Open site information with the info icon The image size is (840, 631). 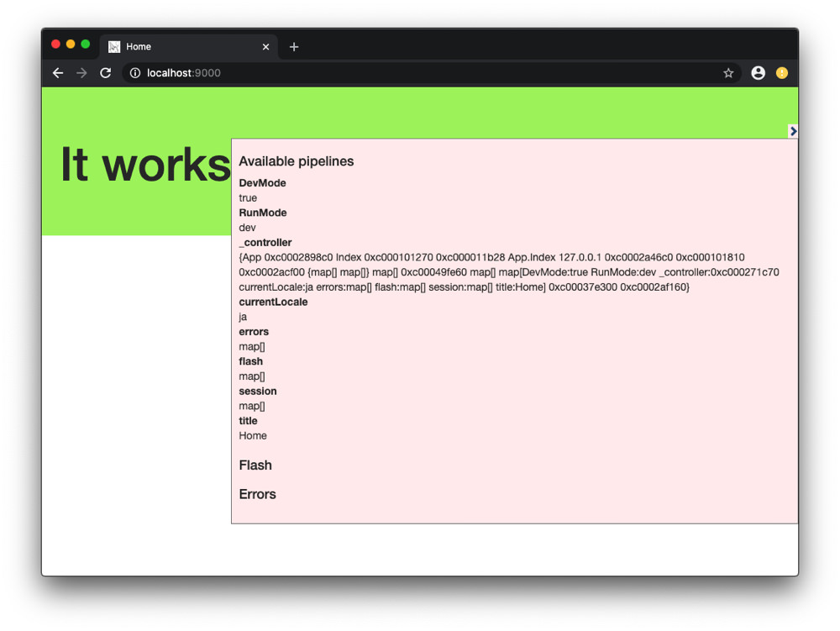[x=134, y=73]
